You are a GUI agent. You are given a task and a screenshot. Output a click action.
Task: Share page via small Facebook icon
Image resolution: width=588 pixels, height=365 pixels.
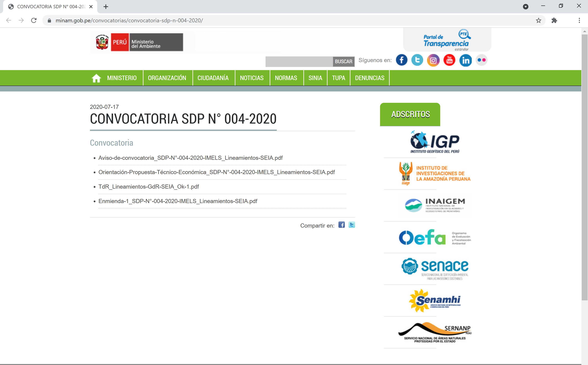coord(341,225)
